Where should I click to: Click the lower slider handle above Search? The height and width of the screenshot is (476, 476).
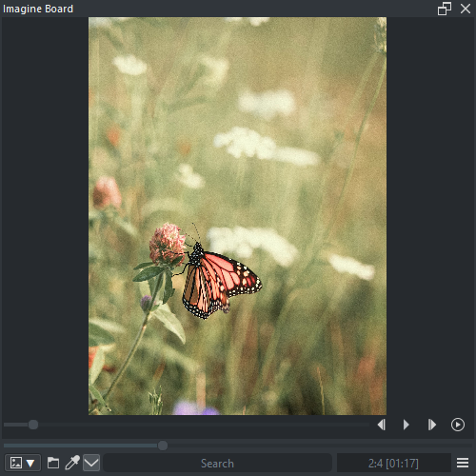tap(163, 446)
